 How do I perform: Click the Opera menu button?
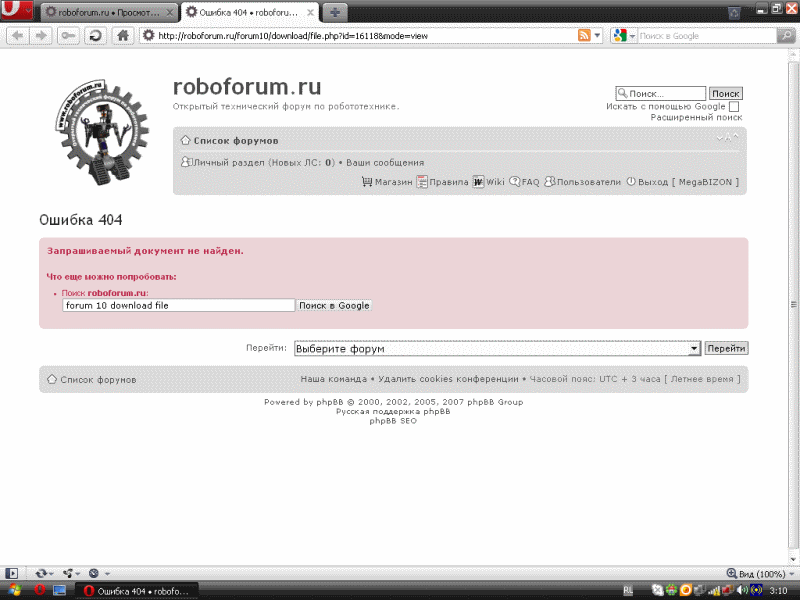(16, 12)
